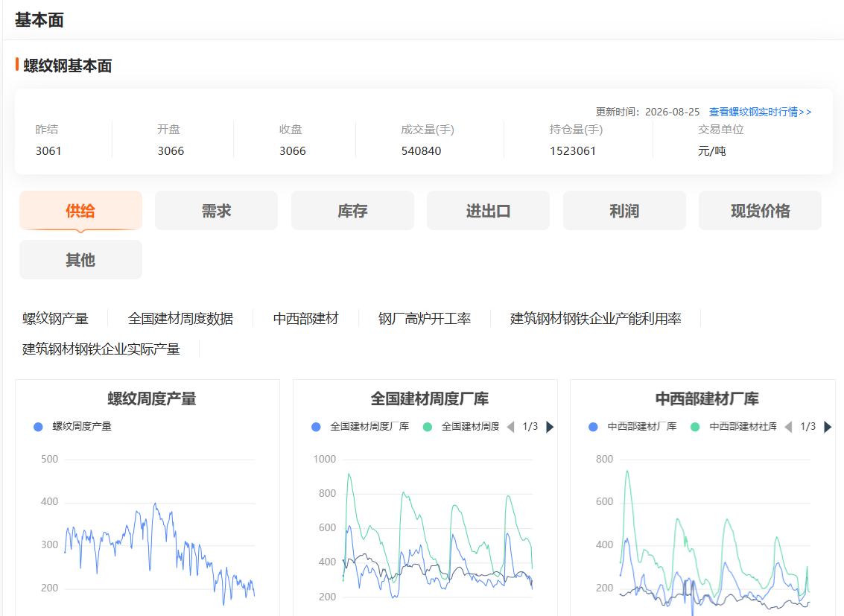This screenshot has width=844, height=616.
Task: Go to next legend page in 中西部建材厂库 chart
Action: click(x=828, y=427)
